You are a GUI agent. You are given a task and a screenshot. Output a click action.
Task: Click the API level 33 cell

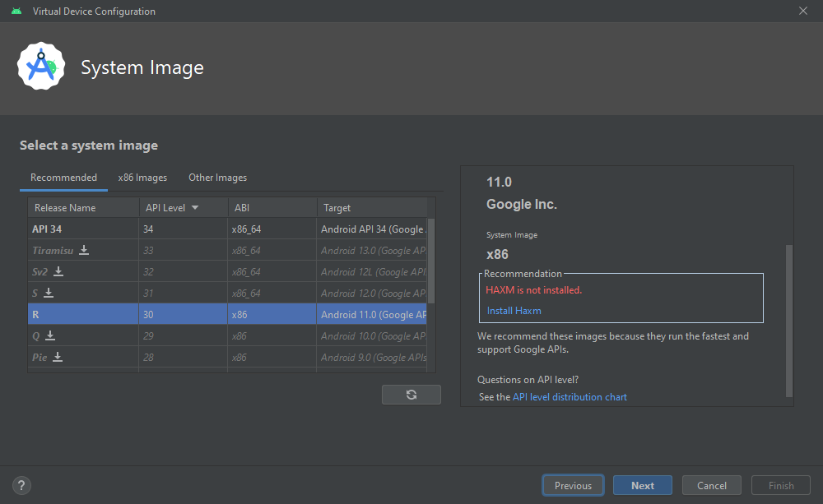tap(184, 250)
